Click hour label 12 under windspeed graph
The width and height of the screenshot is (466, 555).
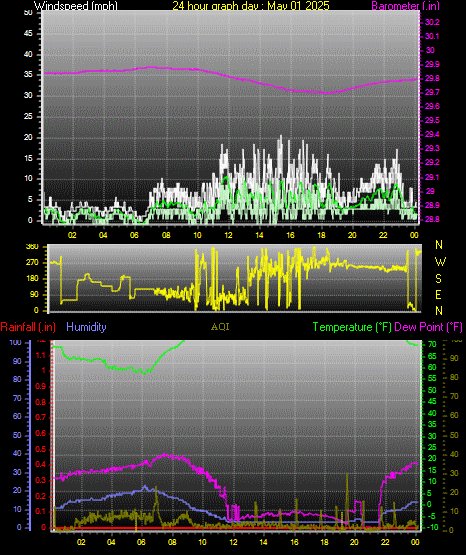228,235
